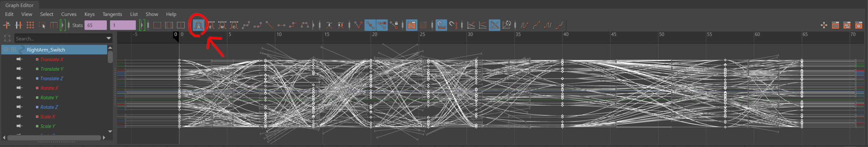Image resolution: width=868 pixels, height=147 pixels.
Task: Set Plateau tangents icon
Action: click(305, 25)
